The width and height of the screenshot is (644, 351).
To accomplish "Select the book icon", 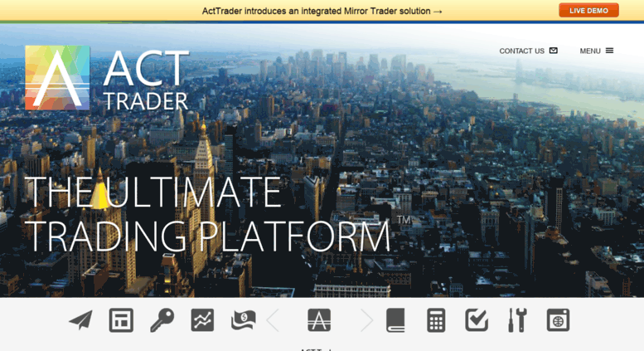I will point(395,319).
